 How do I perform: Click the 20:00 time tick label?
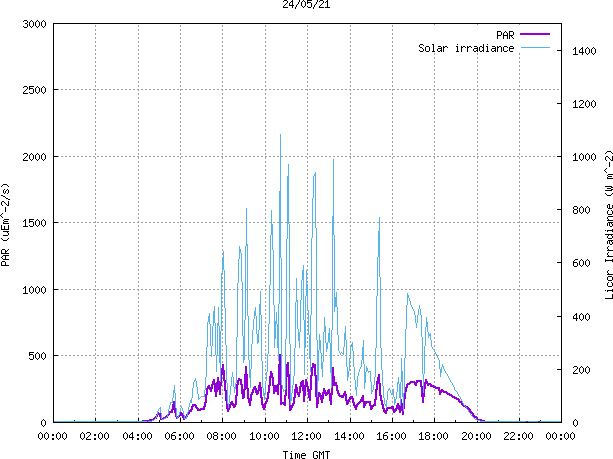tap(476, 436)
